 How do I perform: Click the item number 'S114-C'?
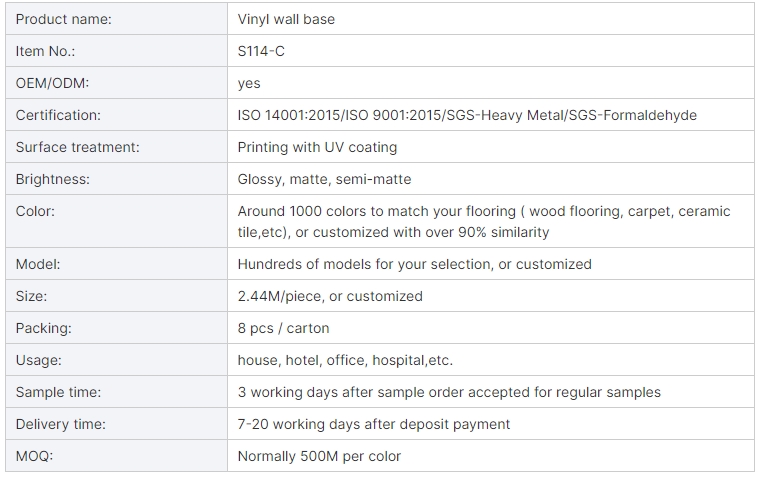[x=261, y=51]
